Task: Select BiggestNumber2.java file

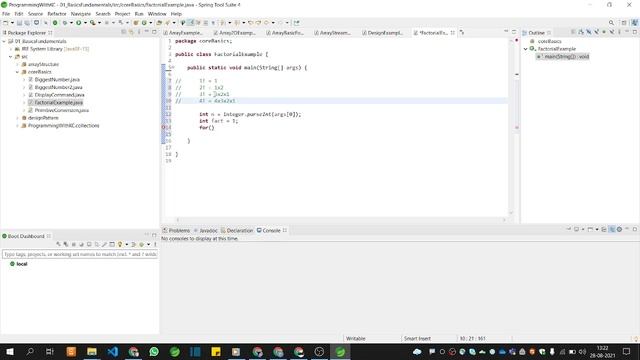Action: pos(58,87)
